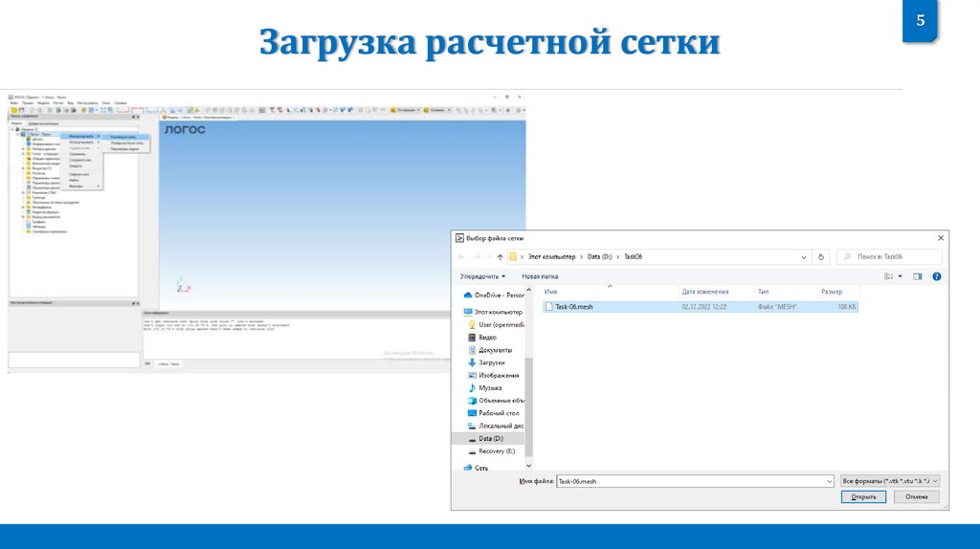Click Открыть button

point(863,497)
